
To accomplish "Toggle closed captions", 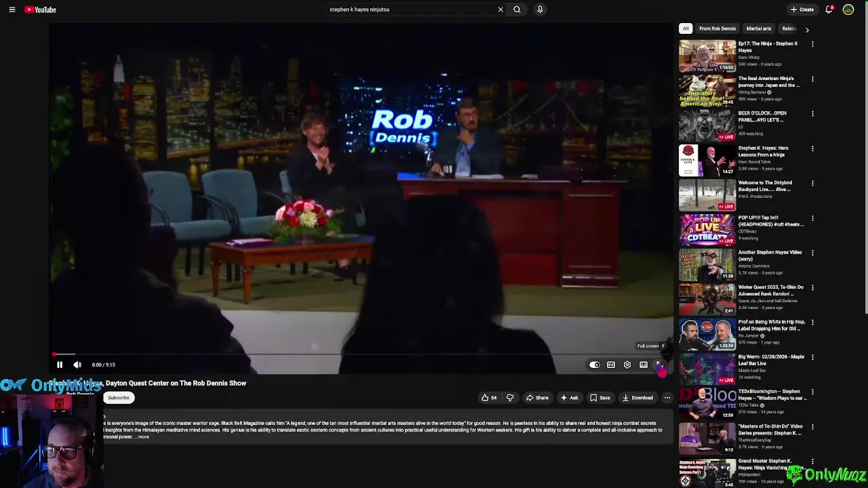I will pos(611,365).
